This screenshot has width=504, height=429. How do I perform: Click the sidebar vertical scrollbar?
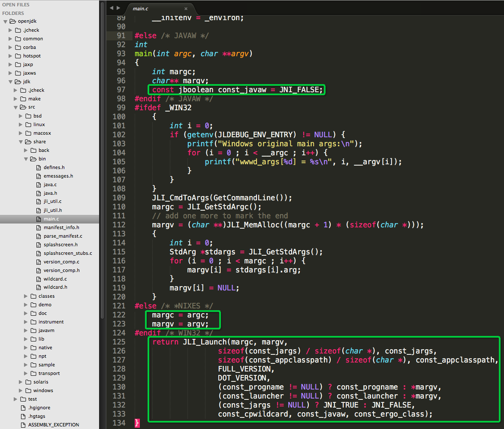103,161
